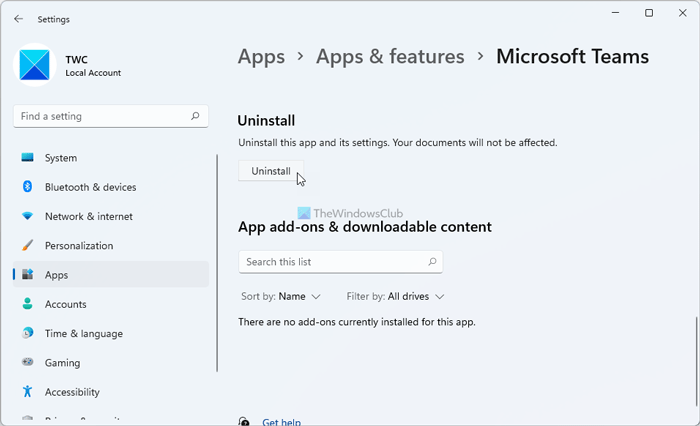Click the Accounts person icon

coord(27,304)
